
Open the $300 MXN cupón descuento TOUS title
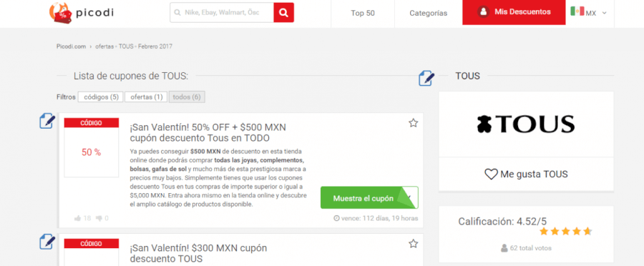(x=198, y=254)
